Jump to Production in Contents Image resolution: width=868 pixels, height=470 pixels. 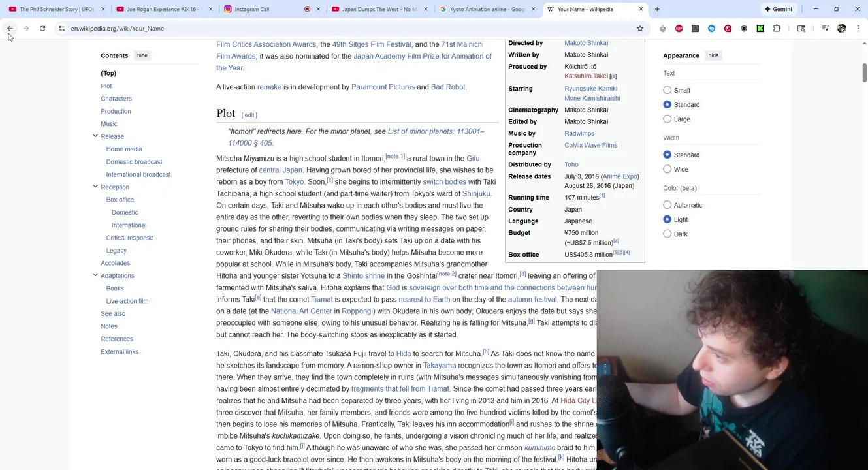[116, 111]
